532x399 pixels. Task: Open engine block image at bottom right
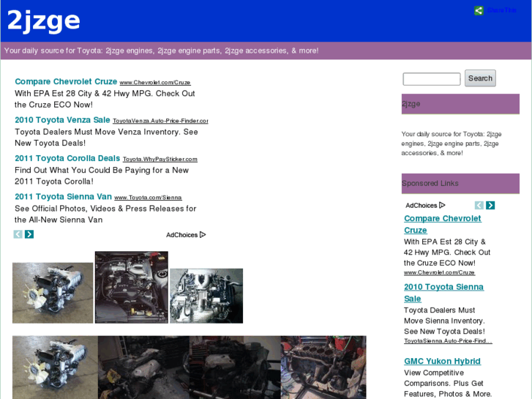pyautogui.click(x=323, y=368)
